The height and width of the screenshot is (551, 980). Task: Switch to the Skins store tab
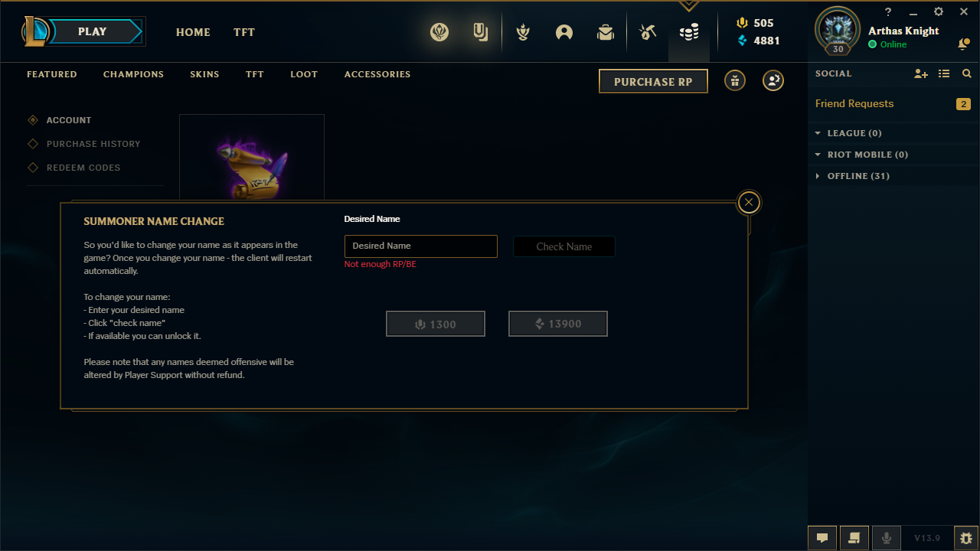[x=204, y=74]
